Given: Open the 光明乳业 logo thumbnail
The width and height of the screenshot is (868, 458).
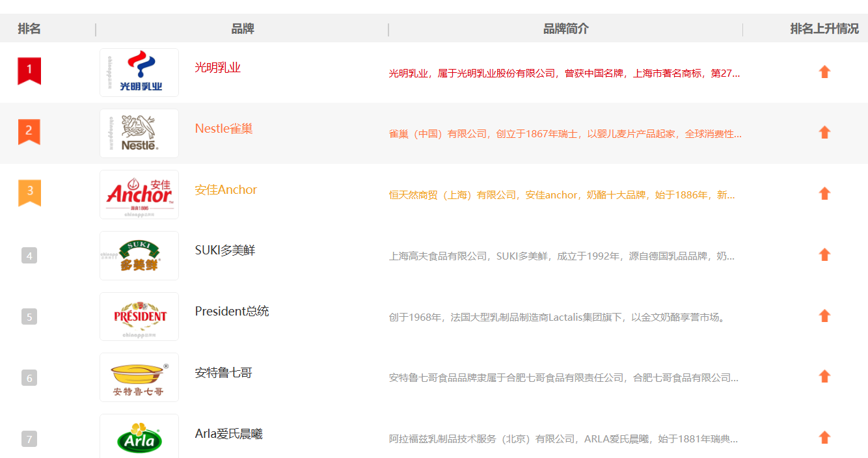Looking at the screenshot, I should tap(139, 72).
